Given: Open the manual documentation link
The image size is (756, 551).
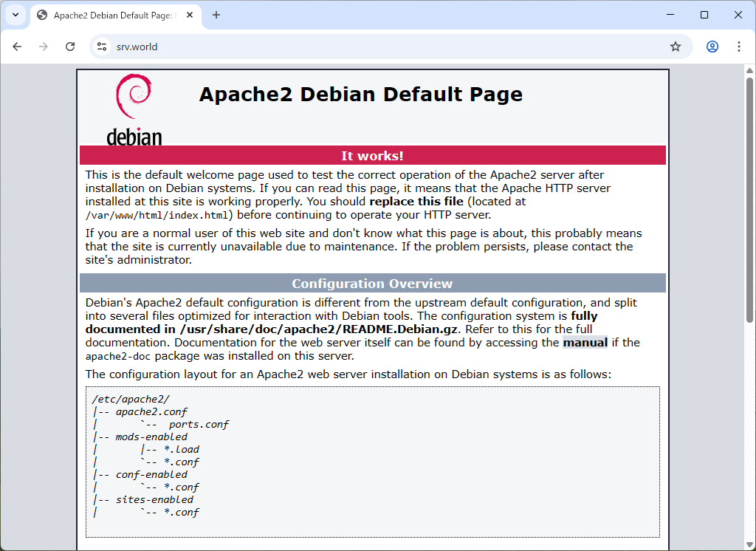Looking at the screenshot, I should (585, 342).
